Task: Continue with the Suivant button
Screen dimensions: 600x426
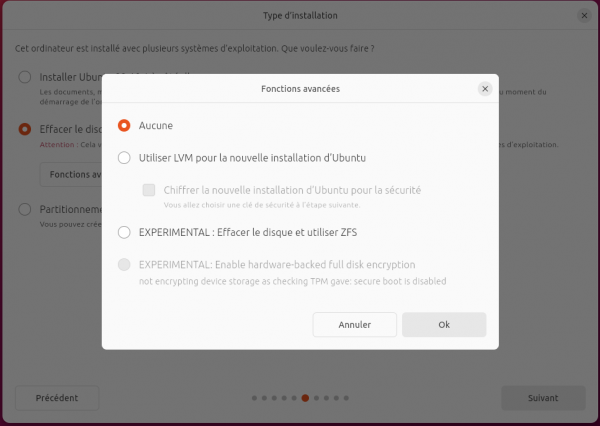Action: pyautogui.click(x=543, y=398)
